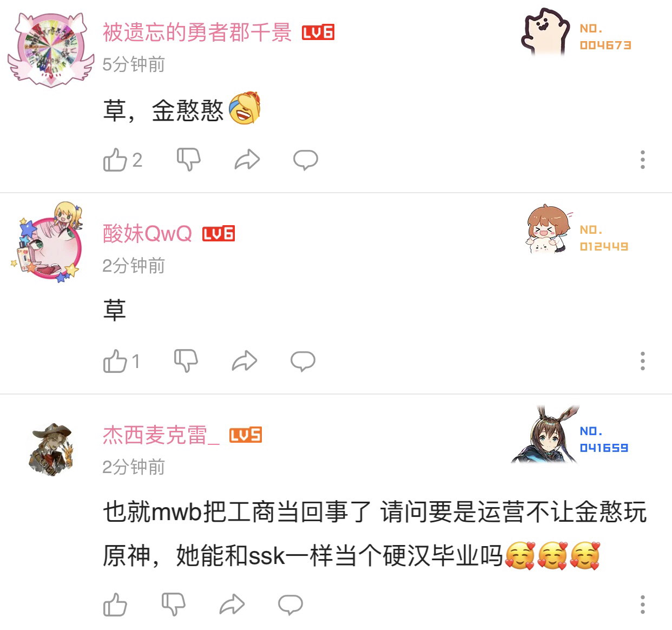Reply to 被遗忘的勇者郡千景's comment

click(306, 160)
